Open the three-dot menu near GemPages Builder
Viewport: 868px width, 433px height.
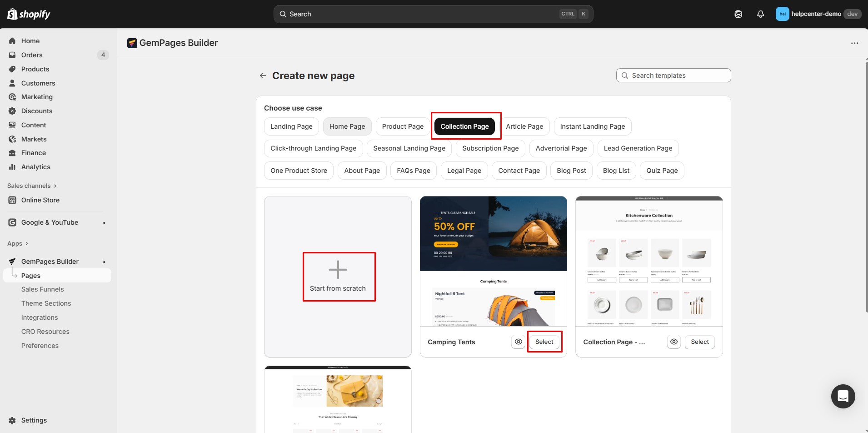point(854,43)
